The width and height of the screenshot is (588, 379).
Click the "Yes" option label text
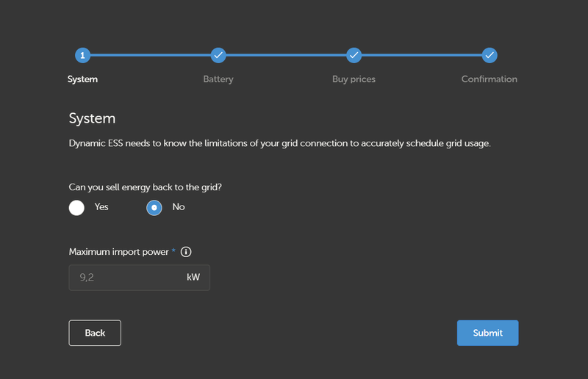pos(101,207)
